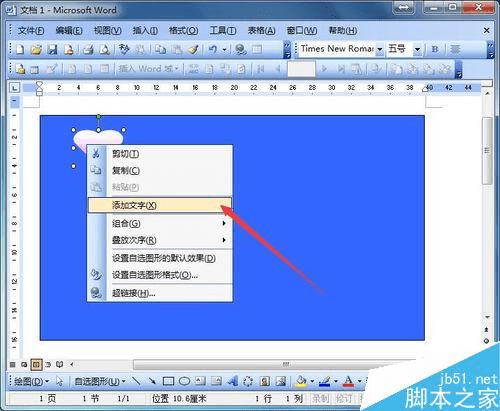The image size is (500, 411).
Task: Choose 剪切(T) from the context menu
Action: 160,154
